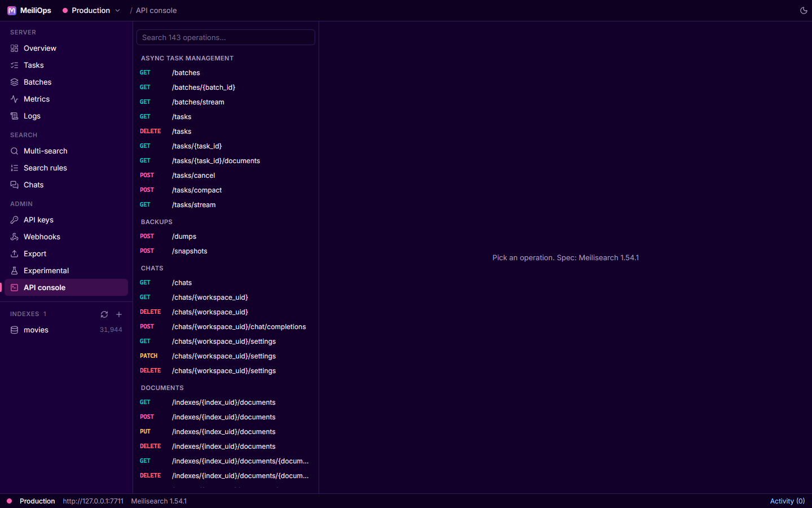Select POST /tasks/compact operation

[226, 190]
